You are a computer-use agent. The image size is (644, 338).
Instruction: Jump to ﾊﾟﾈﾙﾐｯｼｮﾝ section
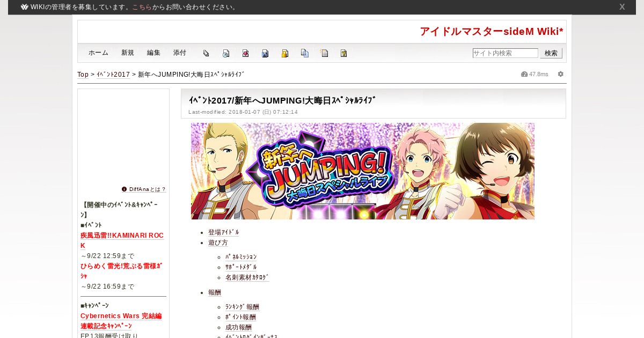(241, 257)
